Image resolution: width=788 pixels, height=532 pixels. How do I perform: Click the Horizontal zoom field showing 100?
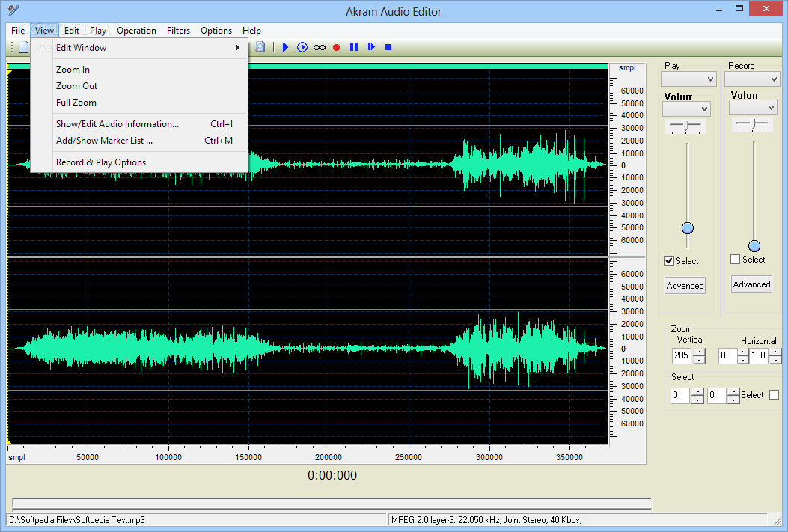759,355
